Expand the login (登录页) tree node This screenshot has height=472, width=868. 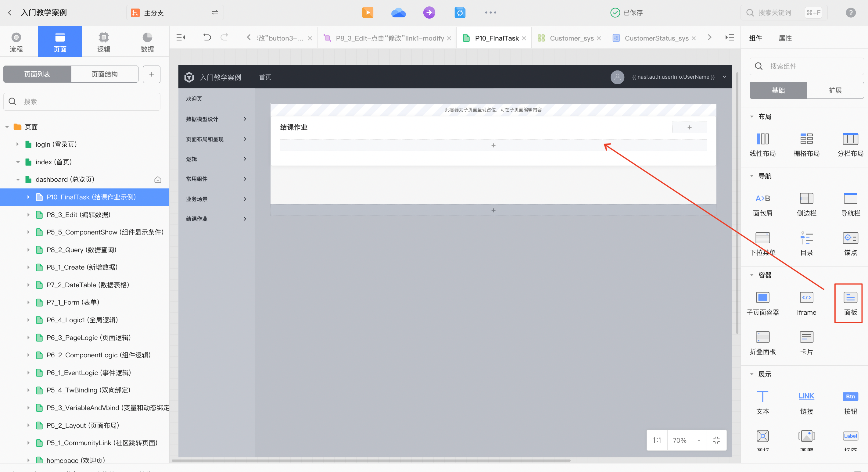[17, 144]
